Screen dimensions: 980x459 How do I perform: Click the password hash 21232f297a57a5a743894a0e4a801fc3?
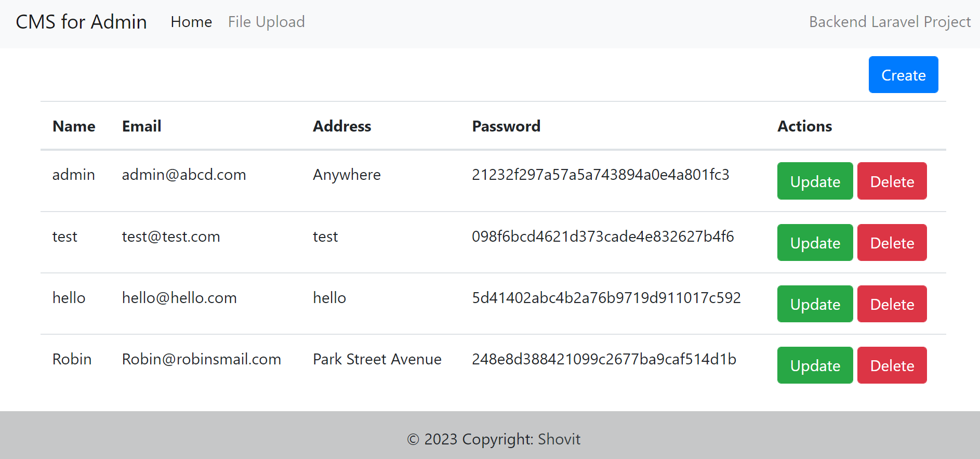pos(601,175)
